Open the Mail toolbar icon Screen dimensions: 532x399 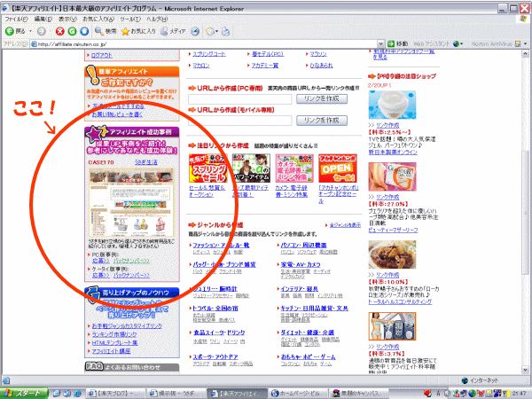210,31
